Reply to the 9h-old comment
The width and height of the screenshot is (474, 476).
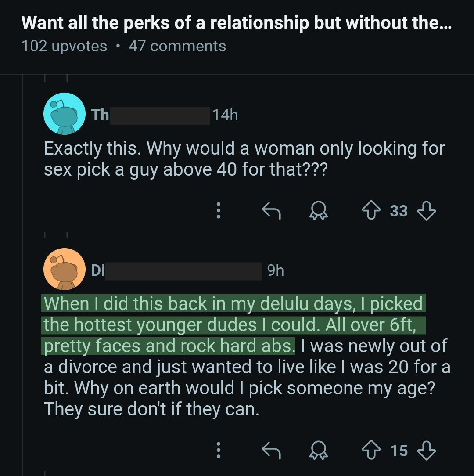tap(271, 451)
